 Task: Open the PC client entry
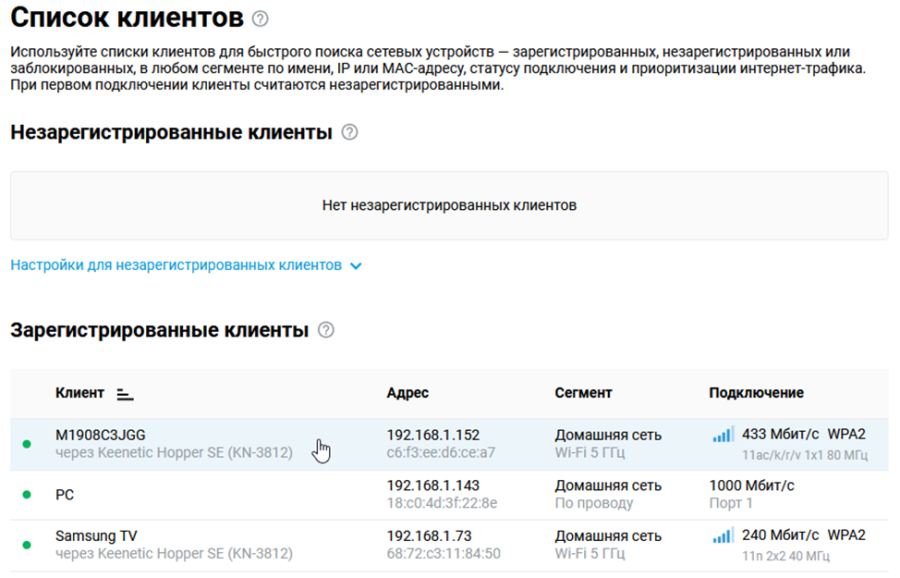tap(449, 495)
